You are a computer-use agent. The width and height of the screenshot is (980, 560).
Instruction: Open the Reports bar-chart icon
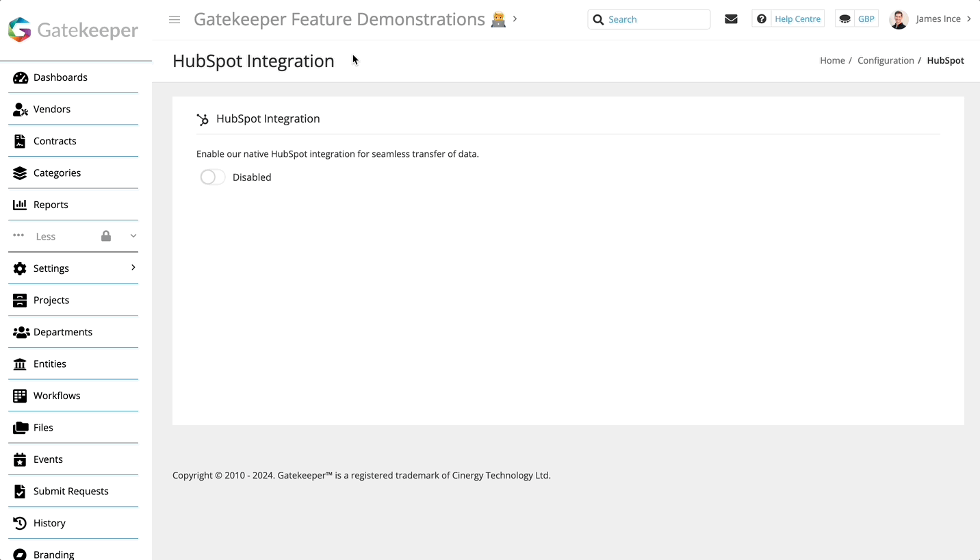pyautogui.click(x=20, y=204)
